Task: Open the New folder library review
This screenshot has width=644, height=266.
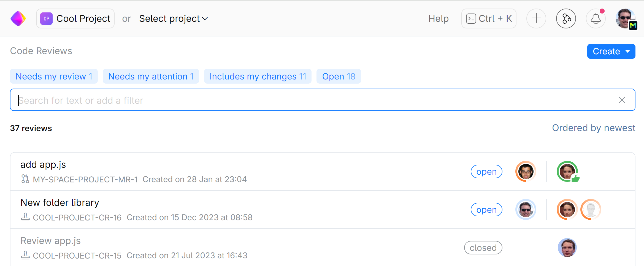Action: 60,203
